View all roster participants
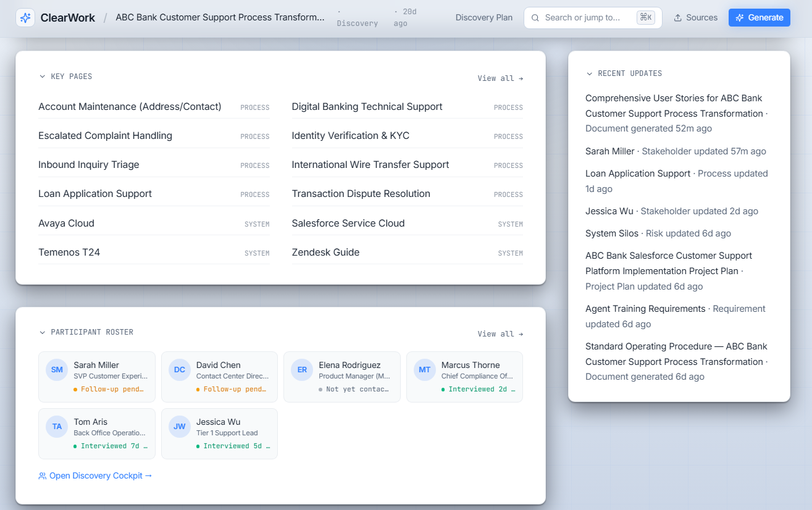Viewport: 812px width, 510px height. click(x=500, y=334)
